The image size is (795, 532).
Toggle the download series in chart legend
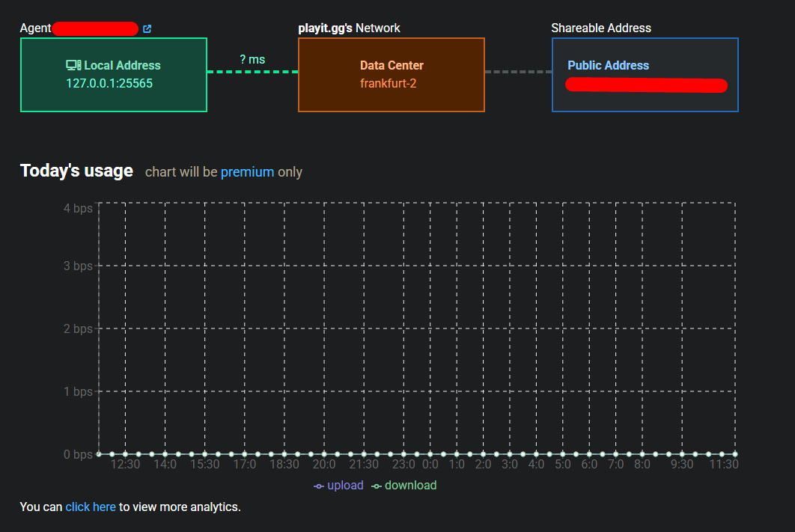pos(404,486)
